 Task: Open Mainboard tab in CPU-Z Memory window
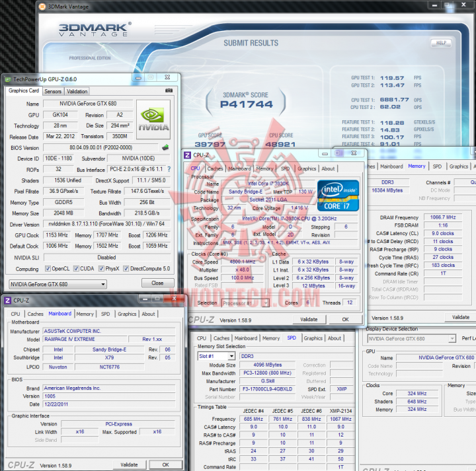(x=391, y=166)
